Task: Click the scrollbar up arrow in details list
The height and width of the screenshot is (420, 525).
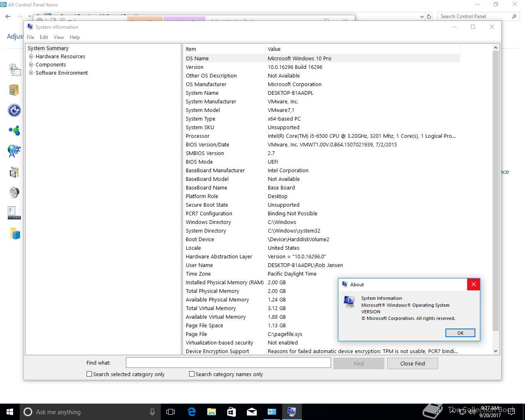Action: (x=495, y=48)
